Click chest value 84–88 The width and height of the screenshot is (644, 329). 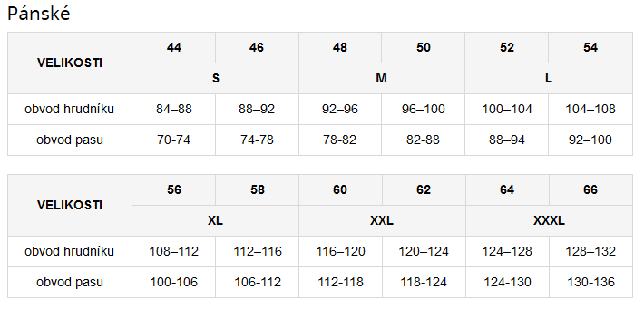(174, 109)
